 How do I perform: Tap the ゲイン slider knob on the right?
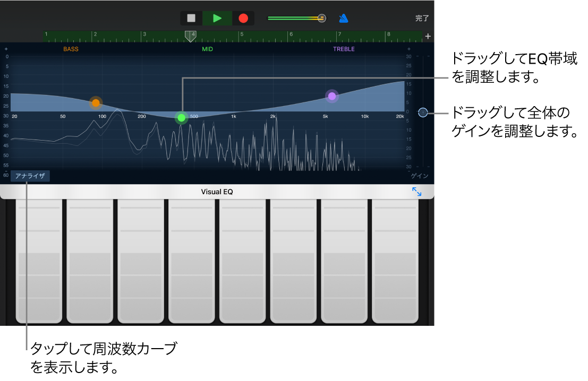click(x=423, y=112)
